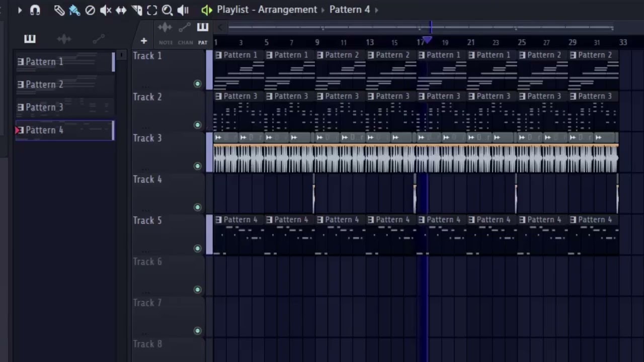Select the Track 8 header label
This screenshot has width=644, height=362.
pyautogui.click(x=147, y=344)
